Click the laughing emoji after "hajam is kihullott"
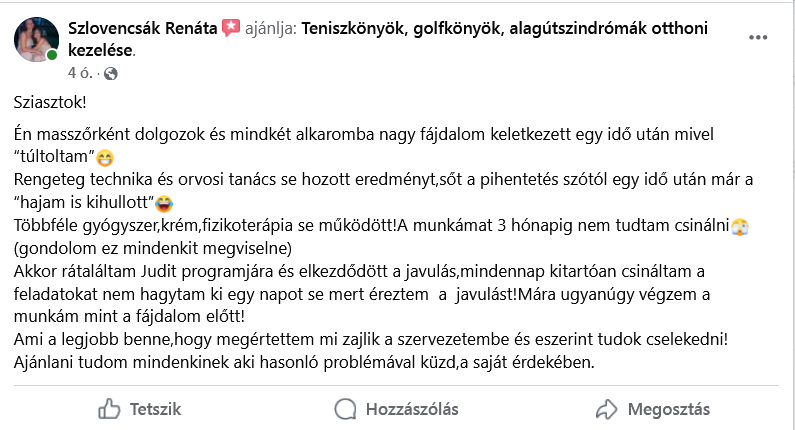This screenshot has height=430, width=795. (x=165, y=204)
